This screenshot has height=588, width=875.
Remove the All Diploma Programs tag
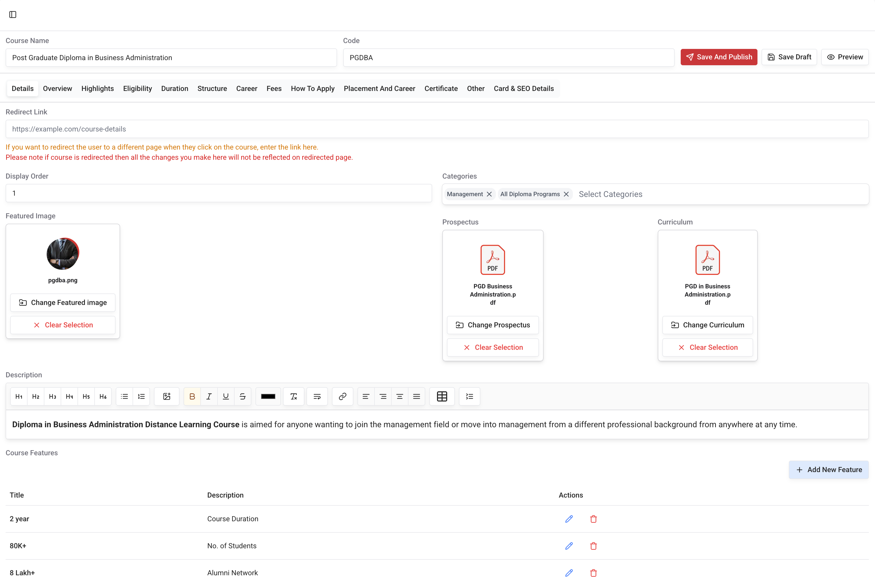[x=566, y=194]
